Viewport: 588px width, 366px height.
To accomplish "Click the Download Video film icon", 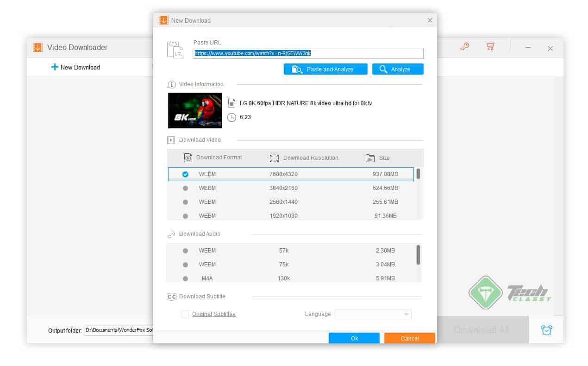I will [x=171, y=139].
